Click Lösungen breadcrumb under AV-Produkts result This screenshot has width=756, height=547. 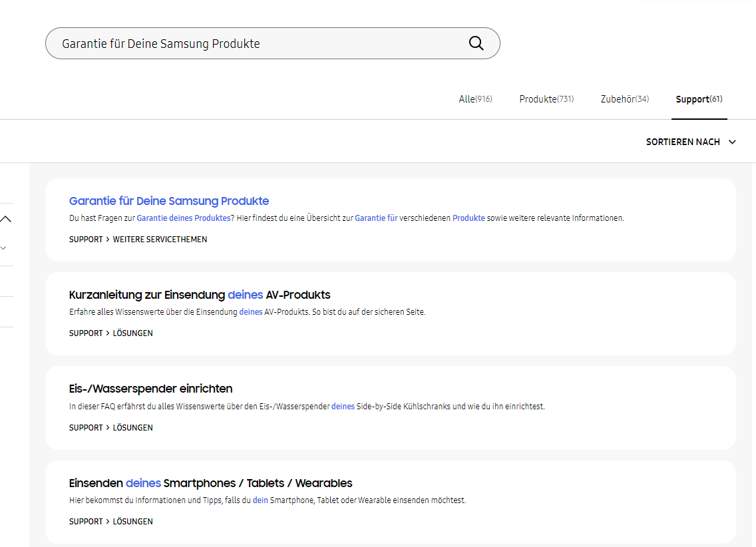[132, 333]
